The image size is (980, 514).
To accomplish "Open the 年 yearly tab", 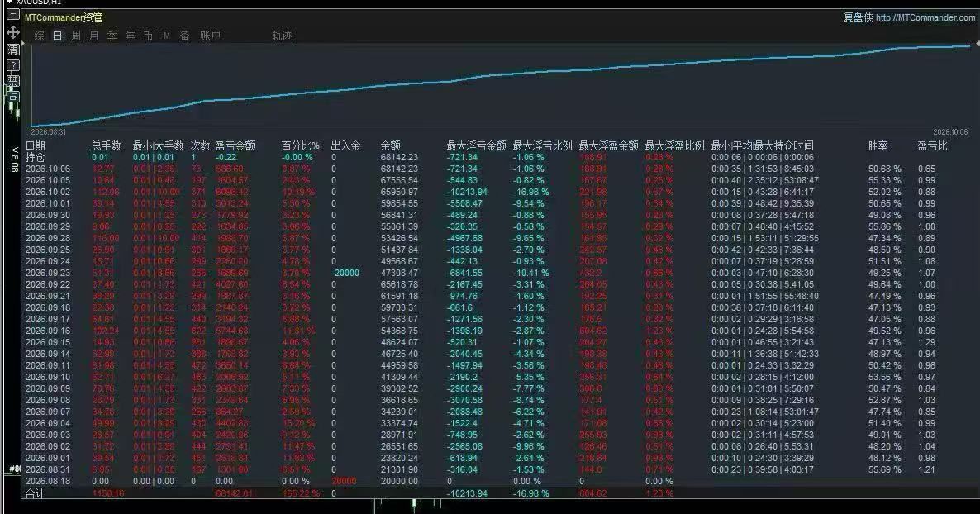I will [130, 36].
